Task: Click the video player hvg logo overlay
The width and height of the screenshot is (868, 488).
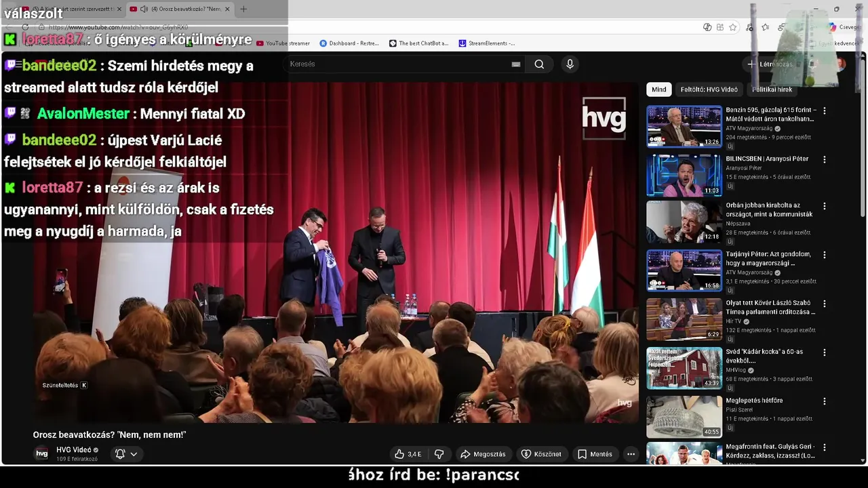Action: click(604, 119)
